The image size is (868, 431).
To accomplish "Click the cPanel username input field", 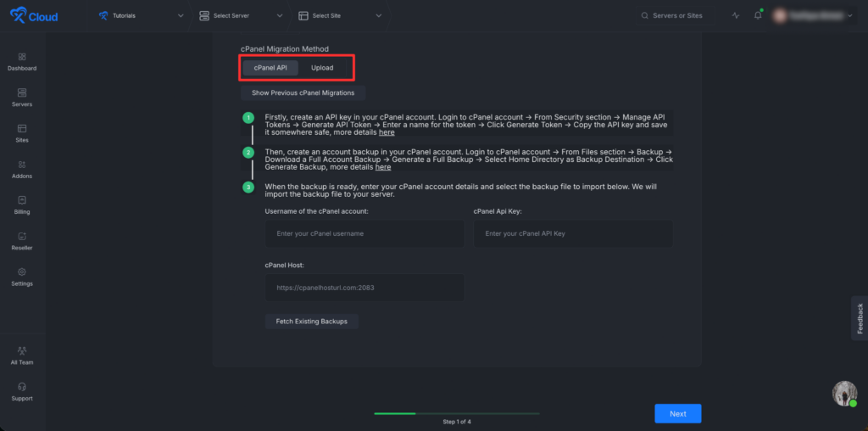I will [x=364, y=234].
